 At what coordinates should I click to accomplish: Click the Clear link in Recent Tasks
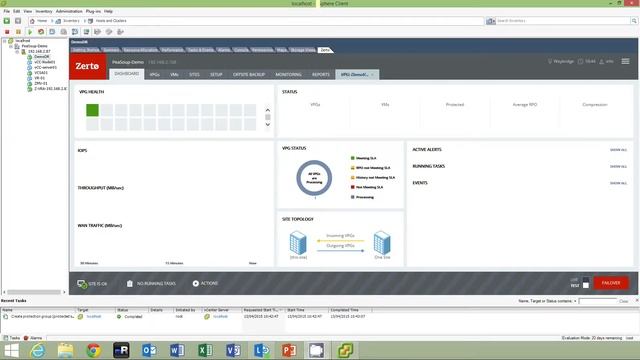point(624,301)
